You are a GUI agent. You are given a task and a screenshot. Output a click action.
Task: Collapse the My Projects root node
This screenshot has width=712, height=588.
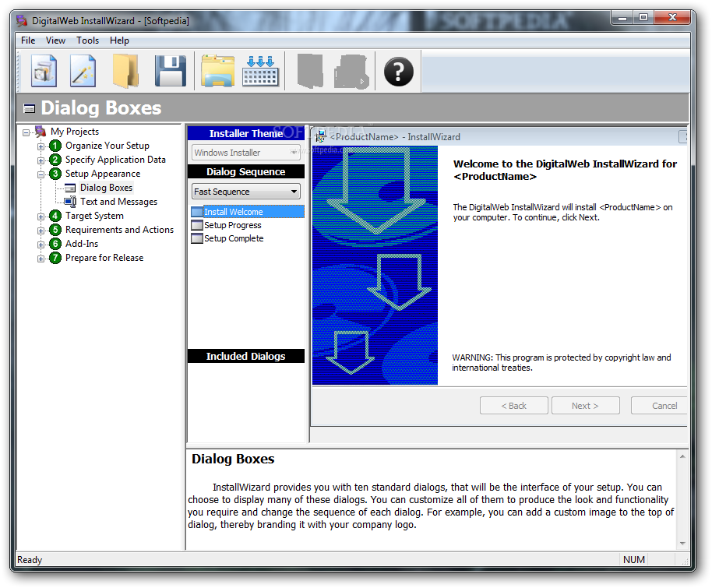coord(26,132)
